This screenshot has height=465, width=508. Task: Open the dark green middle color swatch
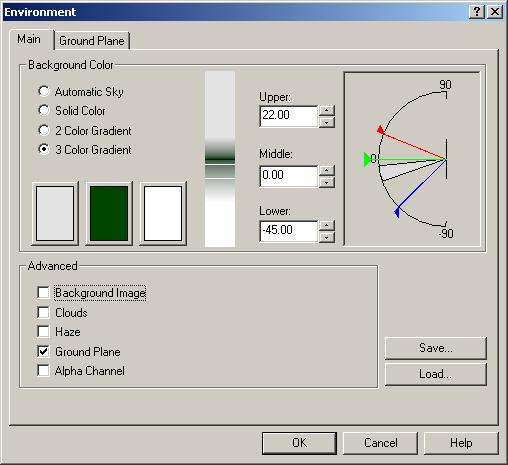[x=109, y=213]
